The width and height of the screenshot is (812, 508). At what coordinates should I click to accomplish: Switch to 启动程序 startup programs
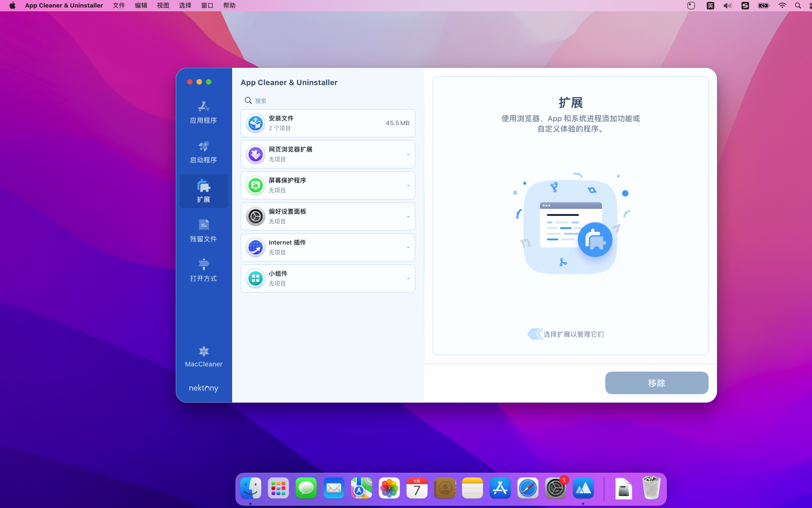203,151
